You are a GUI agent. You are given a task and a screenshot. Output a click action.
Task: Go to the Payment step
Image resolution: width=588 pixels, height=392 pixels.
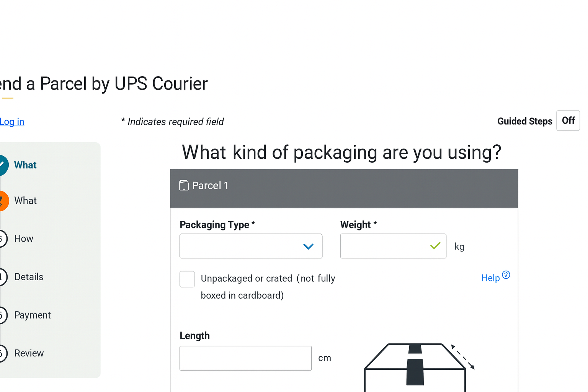point(33,315)
